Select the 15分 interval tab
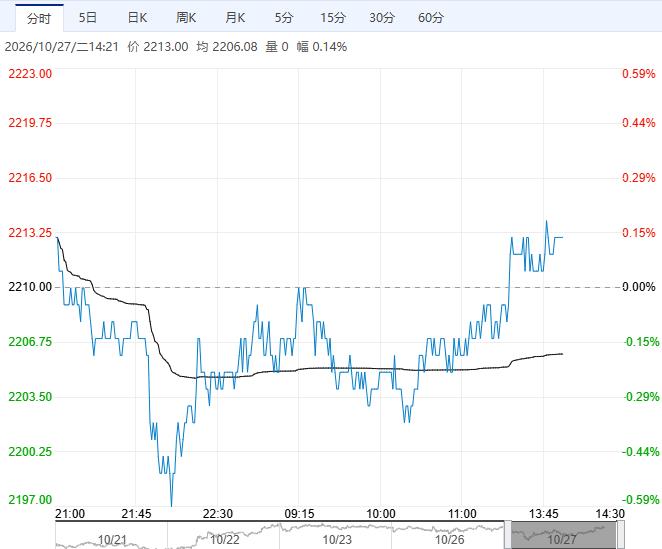 coord(333,18)
